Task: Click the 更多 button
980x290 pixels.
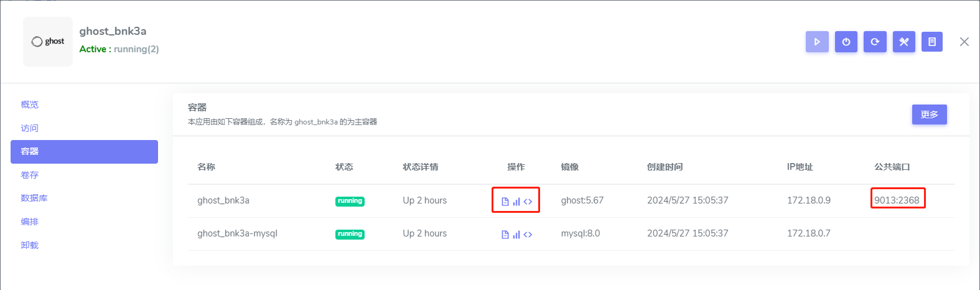Action: point(929,115)
